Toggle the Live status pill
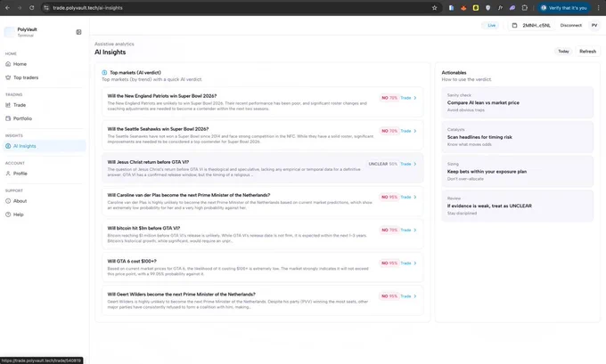Image resolution: width=606 pixels, height=364 pixels. click(x=491, y=26)
